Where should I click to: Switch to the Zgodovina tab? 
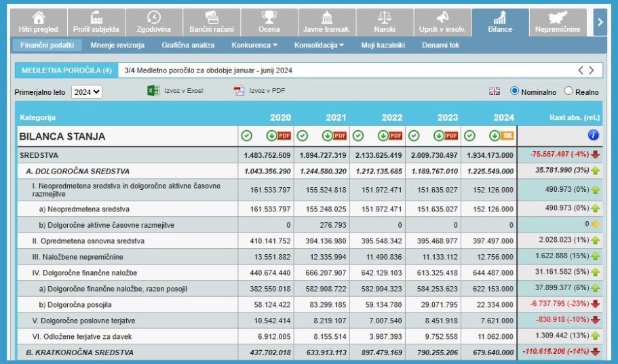coord(154,22)
